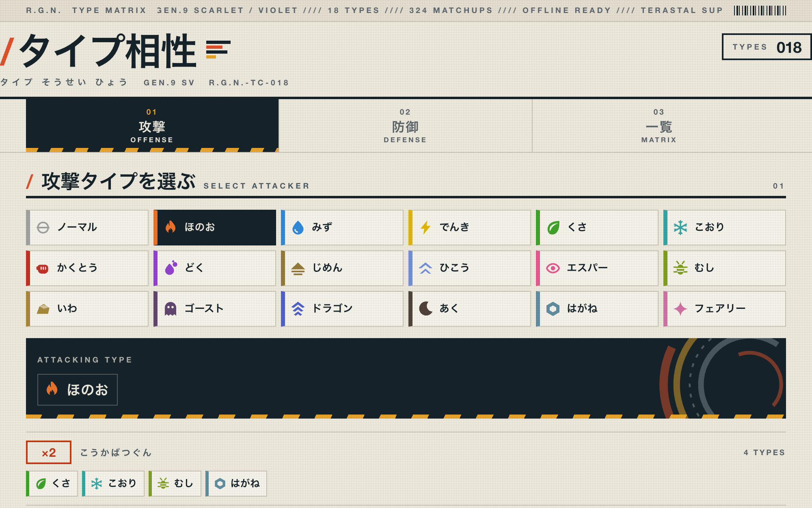812x508 pixels.
Task: Select the water drop icon for みず
Action: 298,228
